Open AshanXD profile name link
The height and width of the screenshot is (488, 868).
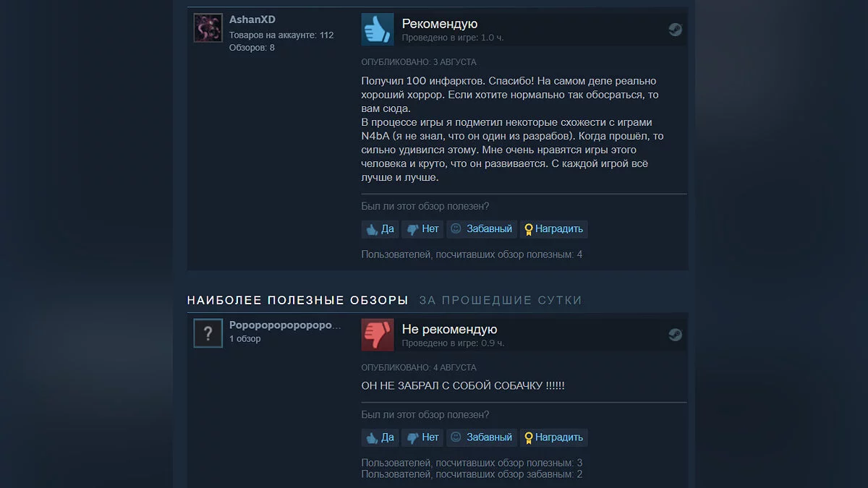coord(252,20)
